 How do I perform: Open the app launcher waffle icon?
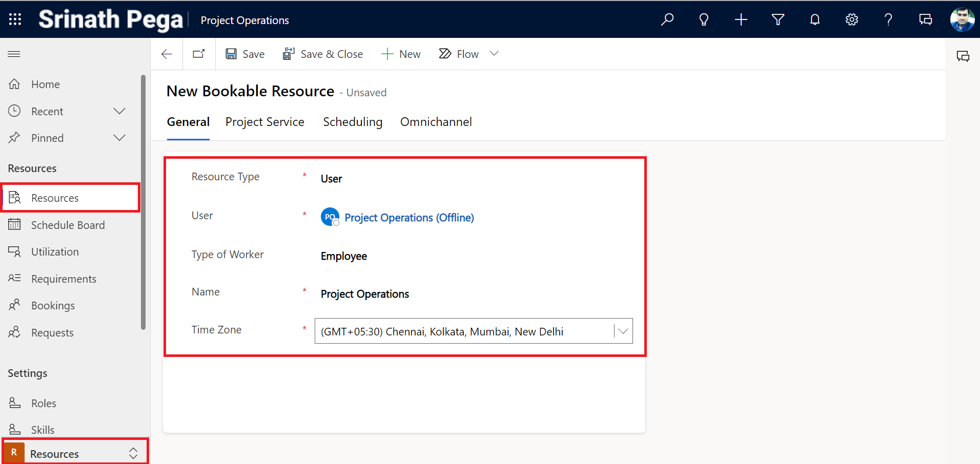(x=15, y=19)
